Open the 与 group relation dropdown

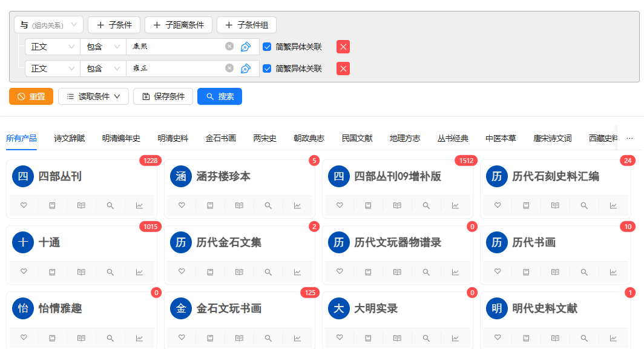pyautogui.click(x=48, y=25)
